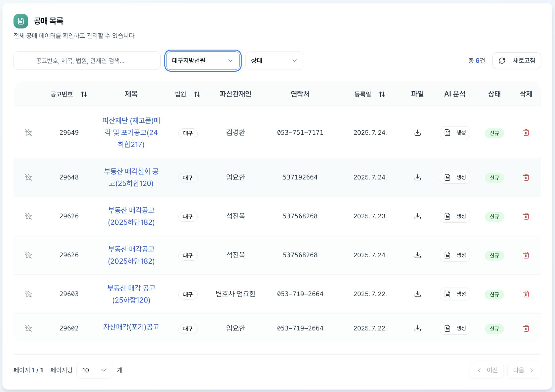The image size is (555, 392).
Task: Change rows per page dropdown showing 10
Action: coord(94,370)
